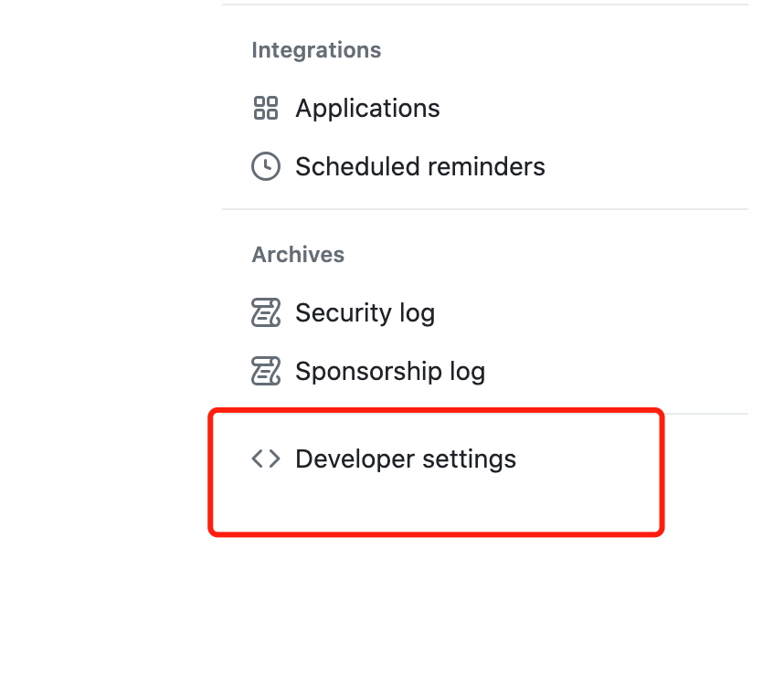This screenshot has height=696, width=784.
Task: Click the Applications grid icon
Action: (265, 109)
